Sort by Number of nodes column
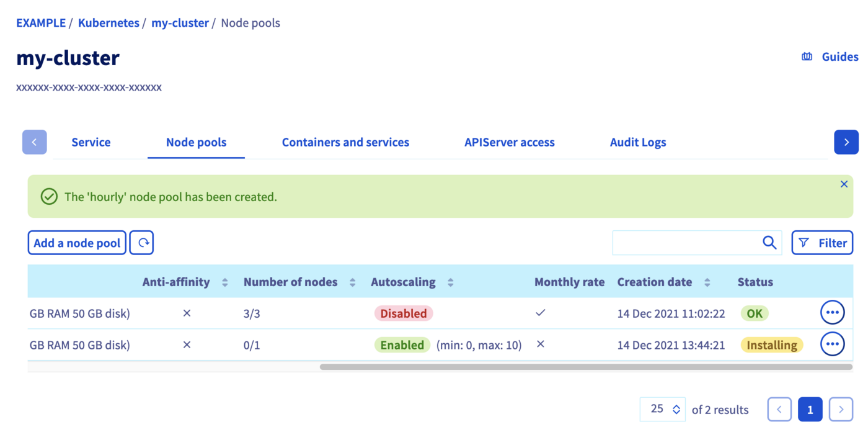This screenshot has width=868, height=432. pos(352,282)
